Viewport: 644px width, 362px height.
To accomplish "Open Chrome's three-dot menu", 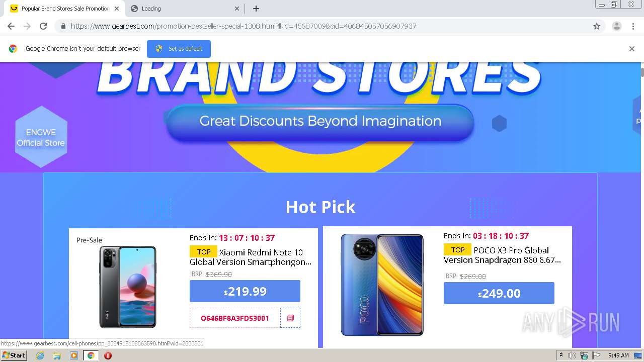I will coord(633,26).
